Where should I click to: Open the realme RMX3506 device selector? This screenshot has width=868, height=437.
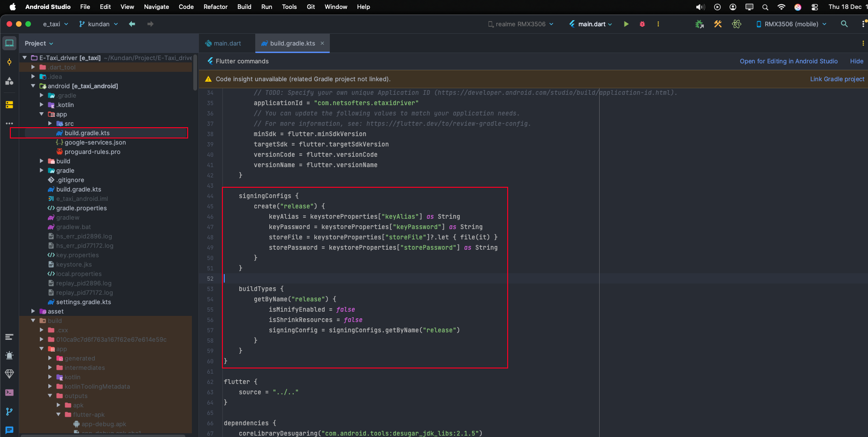521,24
